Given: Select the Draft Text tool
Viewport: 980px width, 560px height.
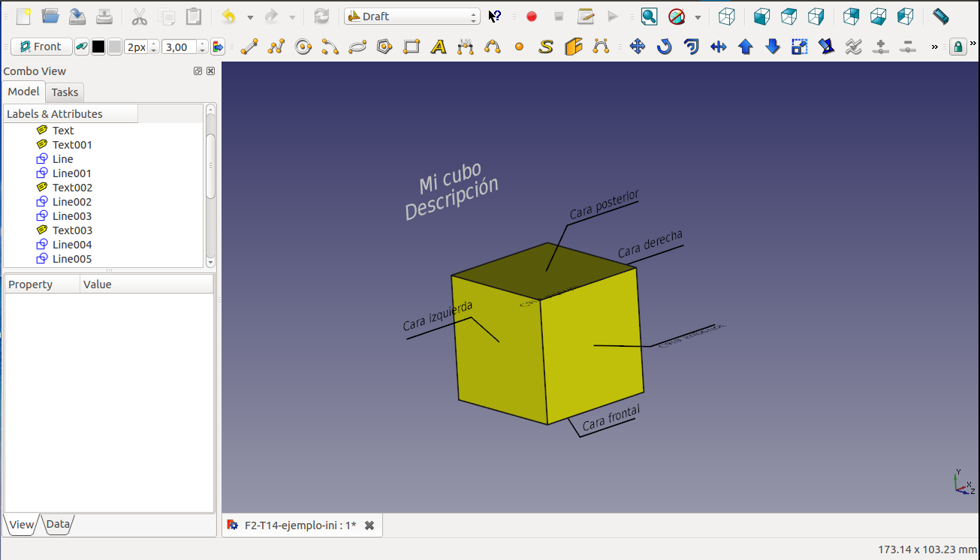Looking at the screenshot, I should 439,47.
